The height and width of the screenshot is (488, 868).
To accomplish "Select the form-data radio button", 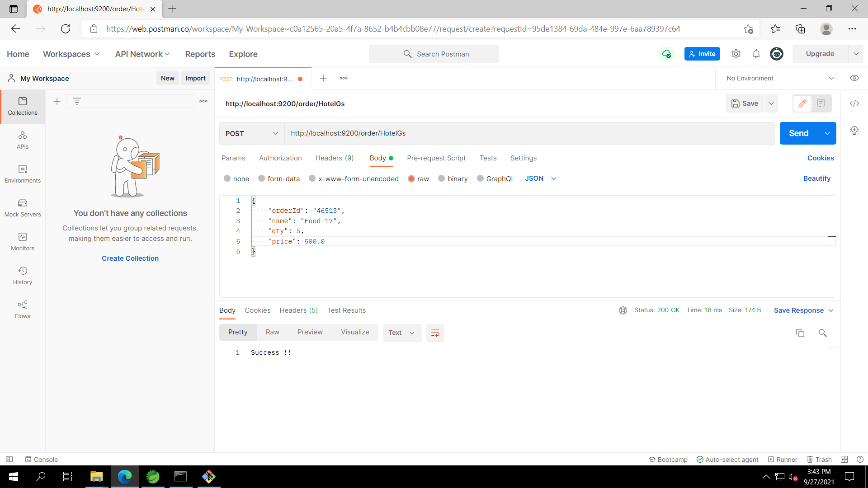I will [x=261, y=178].
